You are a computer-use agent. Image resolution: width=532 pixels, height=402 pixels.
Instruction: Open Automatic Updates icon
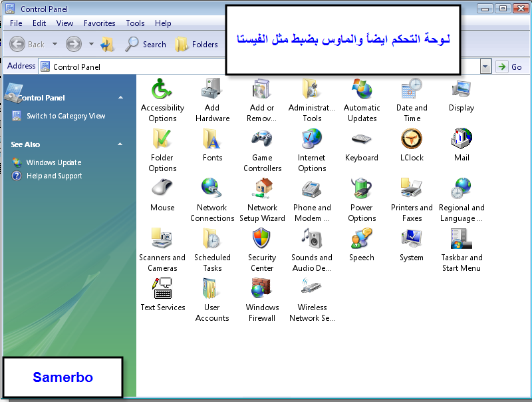click(362, 89)
